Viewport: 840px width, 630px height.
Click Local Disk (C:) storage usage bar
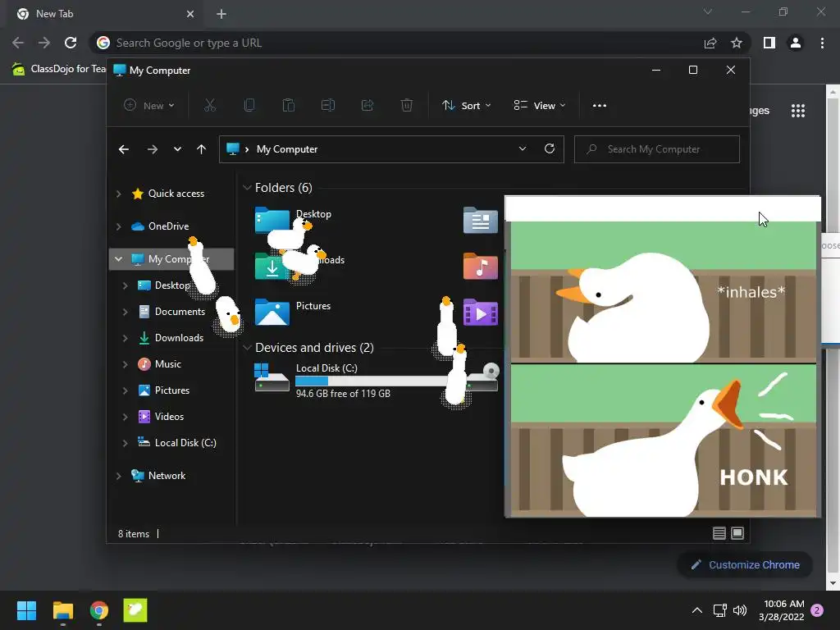coord(372,381)
